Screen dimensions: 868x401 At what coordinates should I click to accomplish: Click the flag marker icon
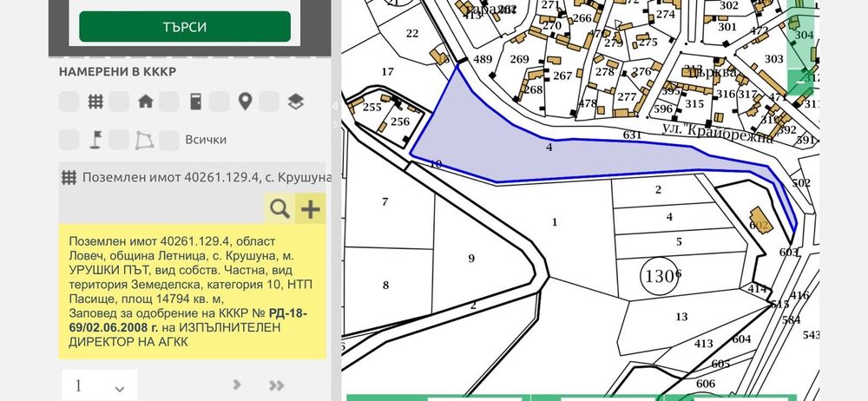(95, 140)
